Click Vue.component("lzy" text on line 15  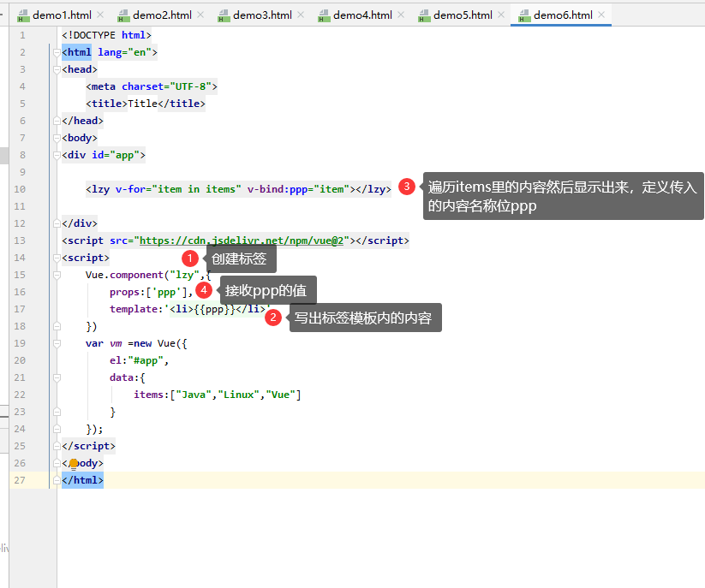tap(142, 275)
